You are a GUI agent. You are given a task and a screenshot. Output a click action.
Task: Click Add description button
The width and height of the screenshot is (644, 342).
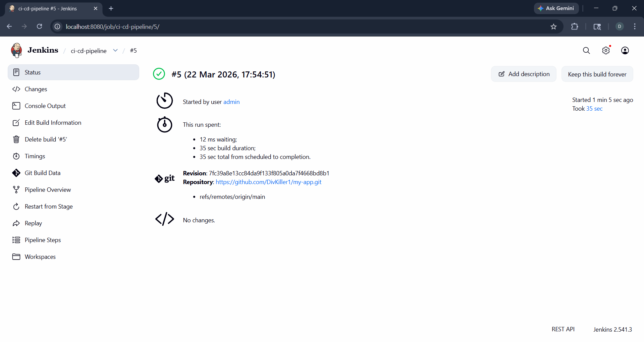pyautogui.click(x=524, y=74)
